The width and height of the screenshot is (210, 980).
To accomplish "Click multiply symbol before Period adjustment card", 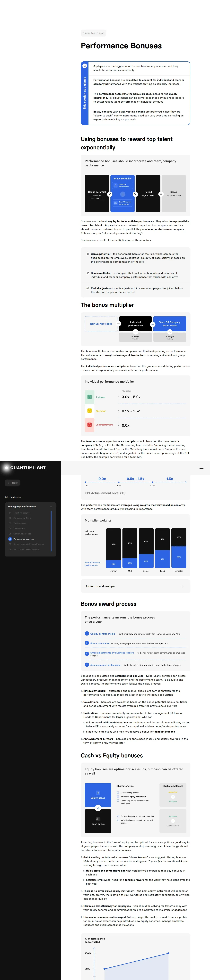I will coord(135,194).
